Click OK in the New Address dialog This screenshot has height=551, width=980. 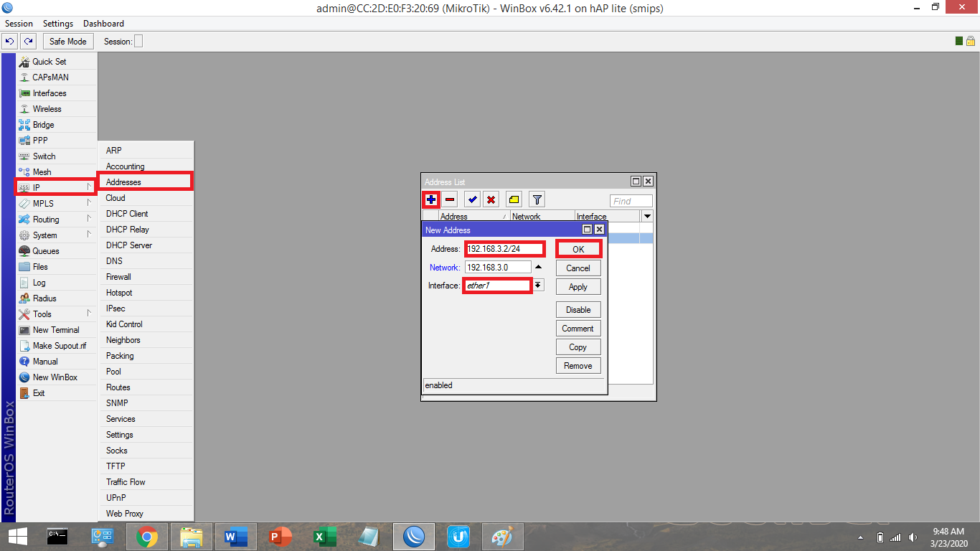[578, 250]
